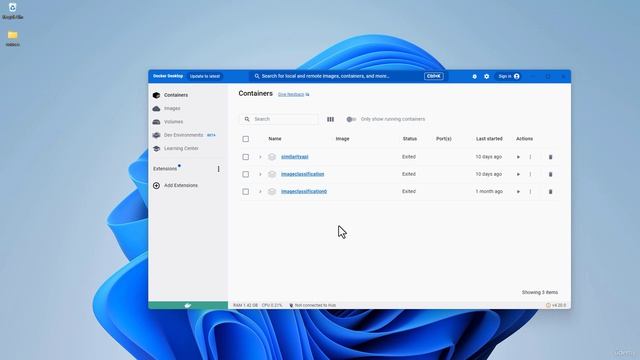
Task: Open the Settings gear in the title bar
Action: click(487, 76)
